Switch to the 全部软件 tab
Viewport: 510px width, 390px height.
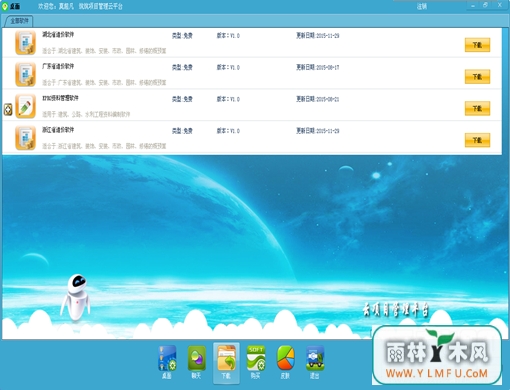coord(19,21)
